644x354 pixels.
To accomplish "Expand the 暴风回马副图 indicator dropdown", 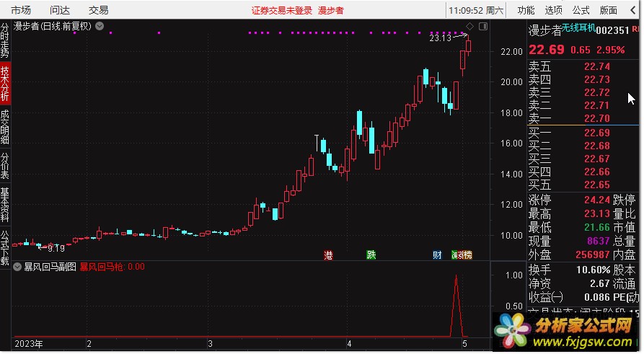I will (17, 267).
